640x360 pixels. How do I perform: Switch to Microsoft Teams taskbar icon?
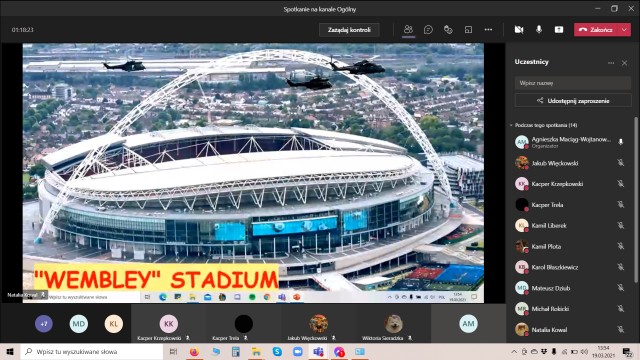pos(318,351)
